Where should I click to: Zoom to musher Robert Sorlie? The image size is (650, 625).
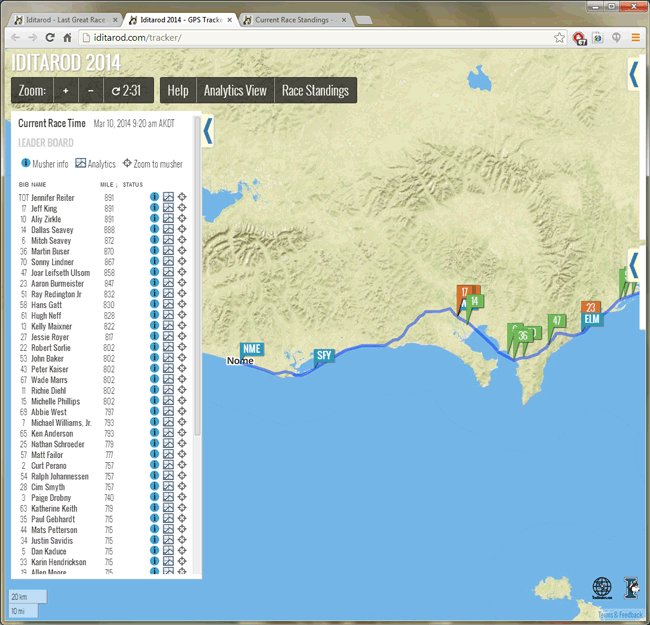[x=182, y=347]
